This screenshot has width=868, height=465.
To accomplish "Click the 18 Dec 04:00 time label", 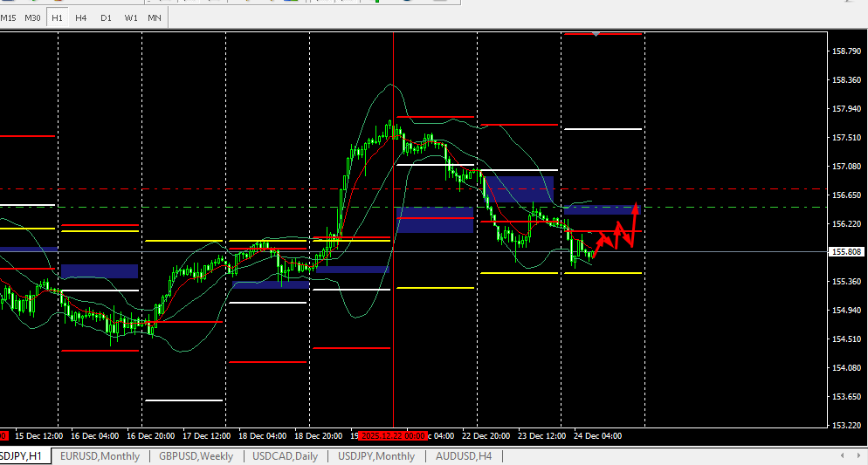I will click(262, 435).
